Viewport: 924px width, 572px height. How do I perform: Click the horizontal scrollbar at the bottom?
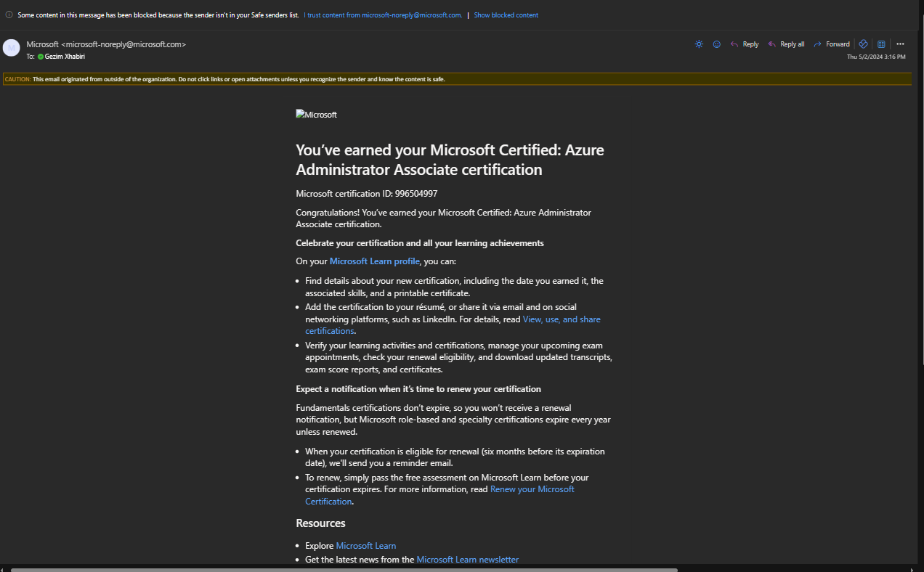point(344,570)
